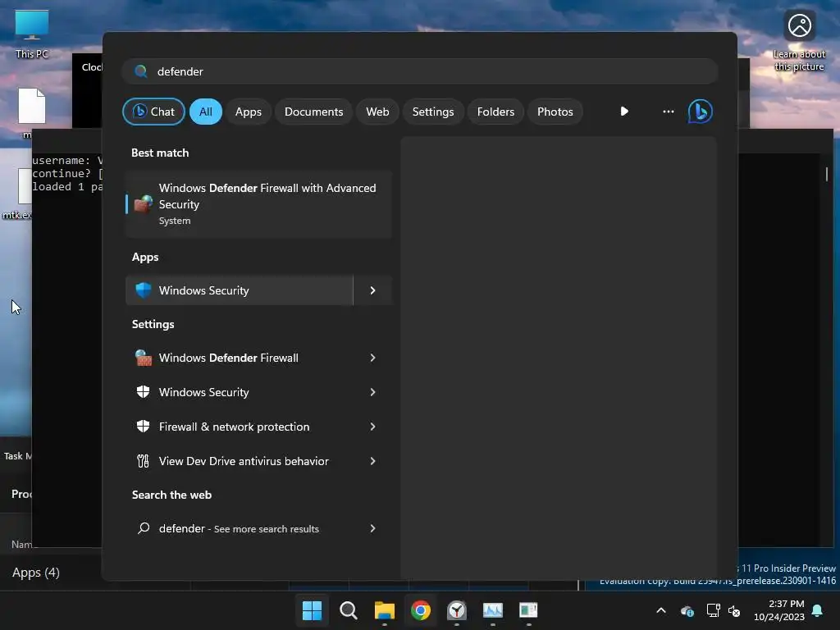Expand the defender web search chevron
840x630 pixels.
pyautogui.click(x=373, y=529)
